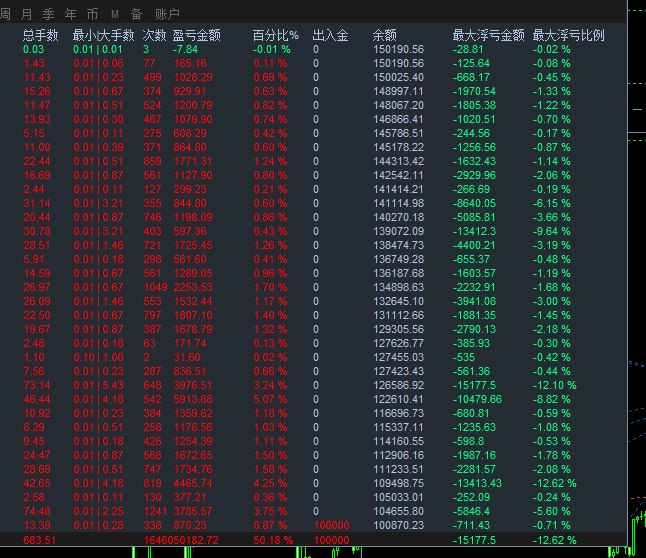
Task: Select deposit value 100000 in the 13.39 row
Action: click(332, 526)
